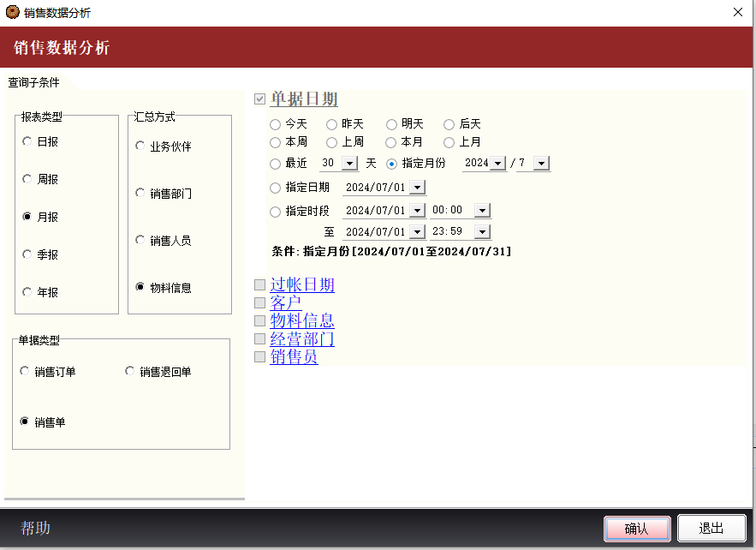Select the 季报 report type
This screenshot has width=756, height=550.
[x=27, y=254]
